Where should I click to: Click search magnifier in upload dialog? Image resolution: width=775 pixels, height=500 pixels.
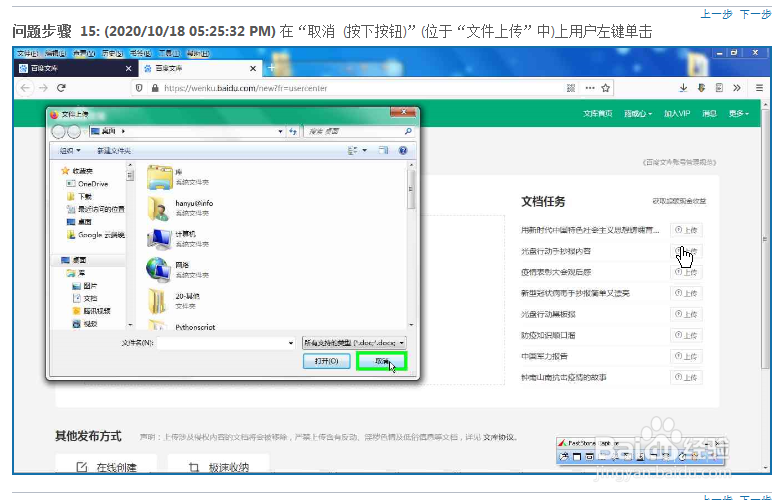pyautogui.click(x=408, y=131)
